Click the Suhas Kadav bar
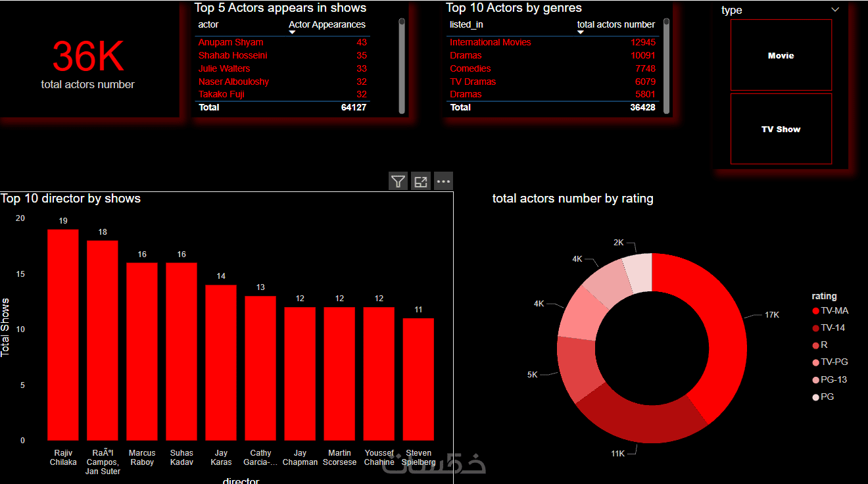The width and height of the screenshot is (868, 484). click(x=181, y=352)
